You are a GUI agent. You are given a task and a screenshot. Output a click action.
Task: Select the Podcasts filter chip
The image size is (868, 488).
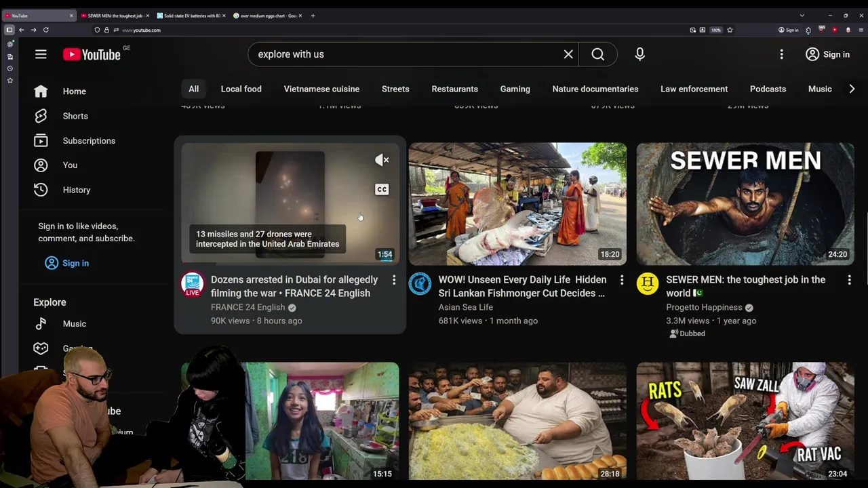click(x=768, y=89)
